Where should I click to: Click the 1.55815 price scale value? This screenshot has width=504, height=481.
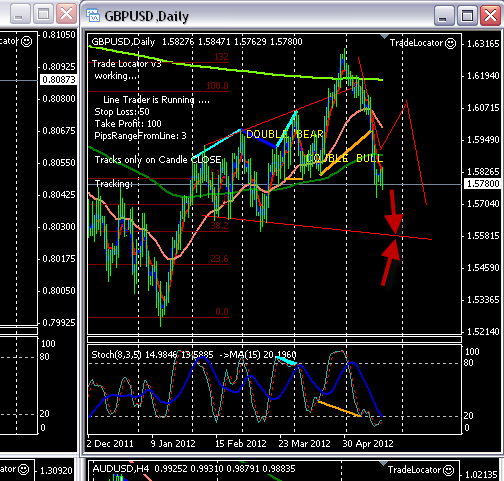(x=483, y=236)
